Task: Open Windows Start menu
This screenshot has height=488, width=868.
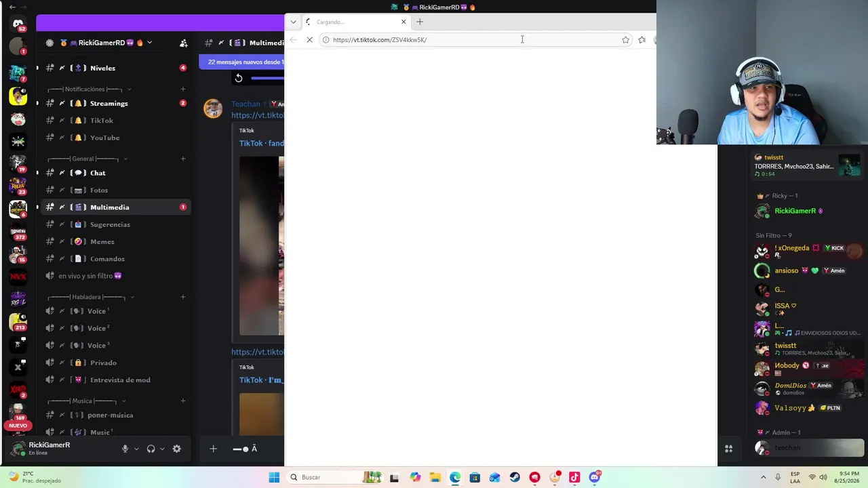Action: (x=274, y=477)
